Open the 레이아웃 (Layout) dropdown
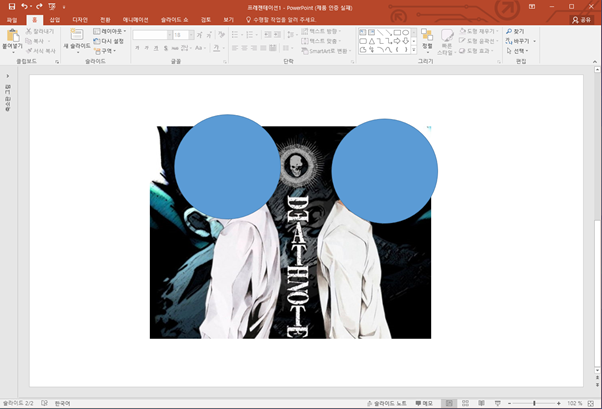 click(x=110, y=31)
